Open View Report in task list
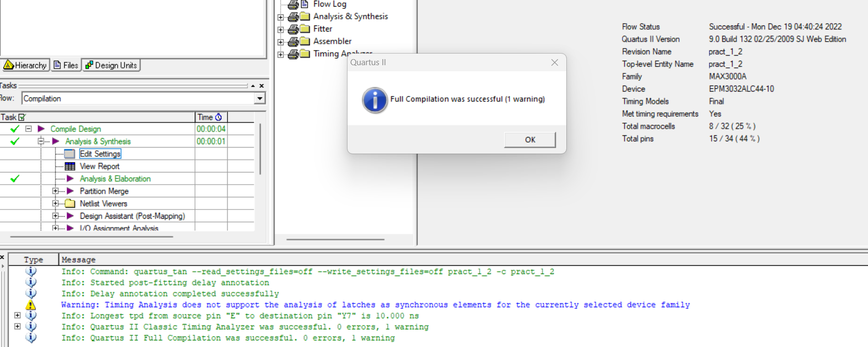 click(99, 166)
